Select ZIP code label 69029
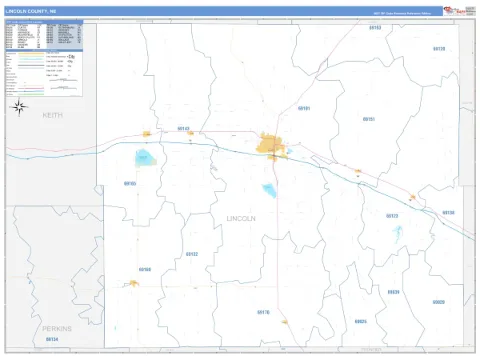480x360 pixels. click(x=439, y=302)
